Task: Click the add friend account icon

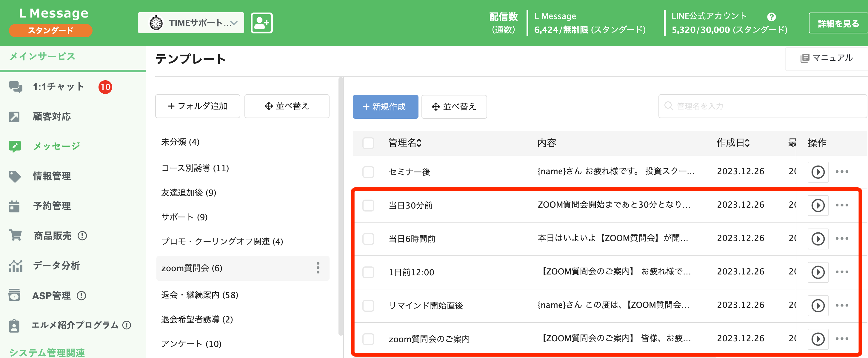Action: [x=261, y=23]
